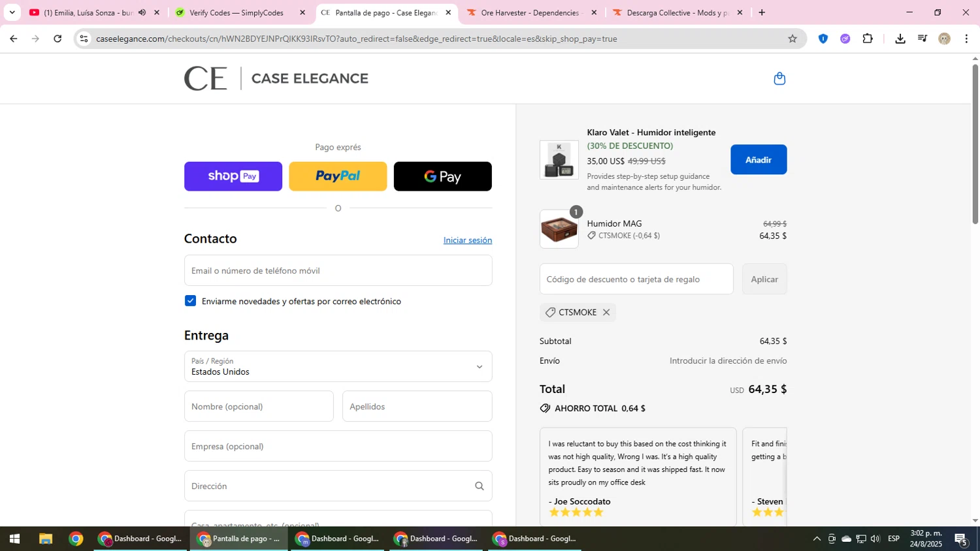Click the page vertical scrollbar

(975, 144)
